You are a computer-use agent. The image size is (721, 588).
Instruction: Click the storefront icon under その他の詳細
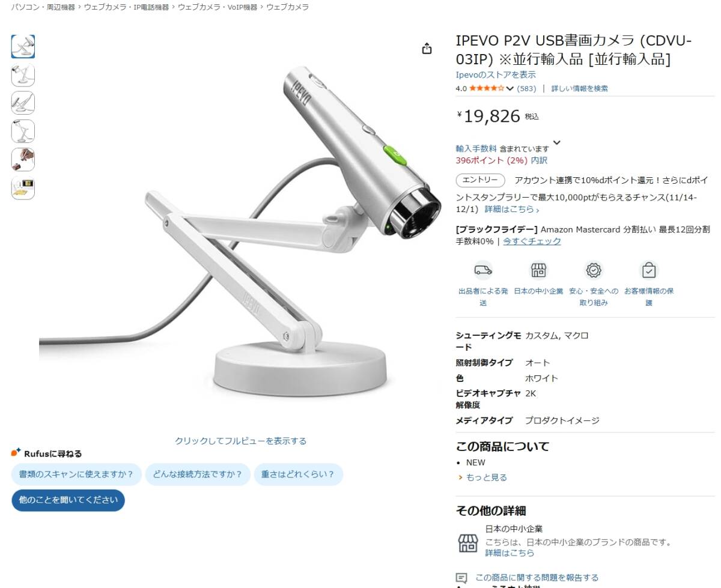[x=468, y=542]
